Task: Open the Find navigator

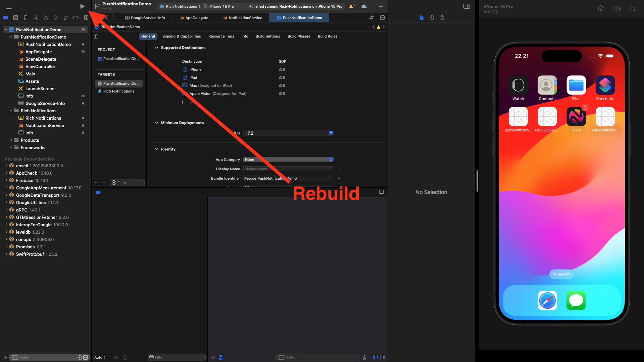Action: point(36,18)
